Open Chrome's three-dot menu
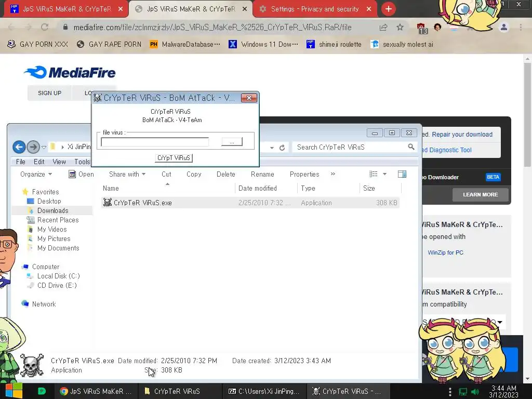532x399 pixels. click(x=521, y=27)
